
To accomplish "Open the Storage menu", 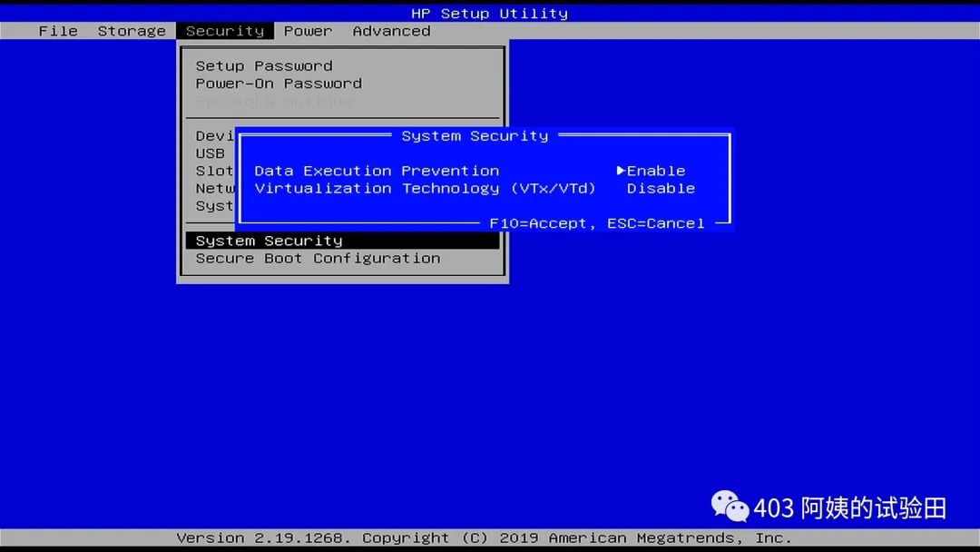I will click(x=132, y=31).
